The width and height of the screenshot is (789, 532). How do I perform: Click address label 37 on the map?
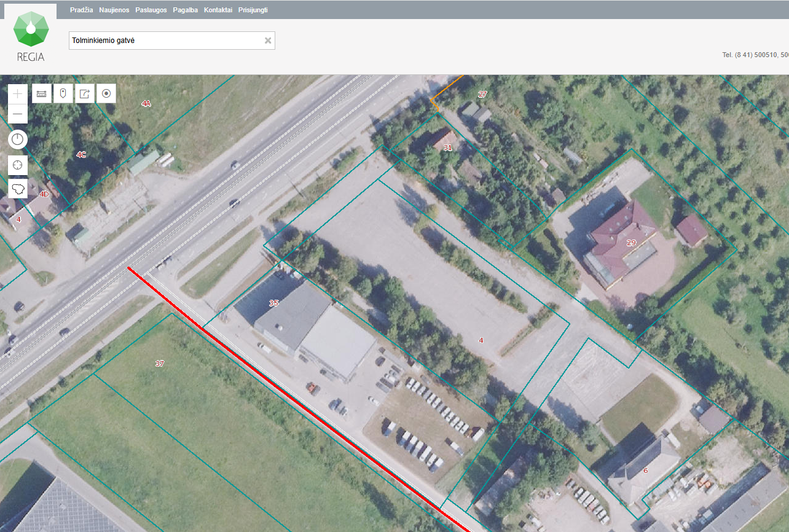point(160,364)
